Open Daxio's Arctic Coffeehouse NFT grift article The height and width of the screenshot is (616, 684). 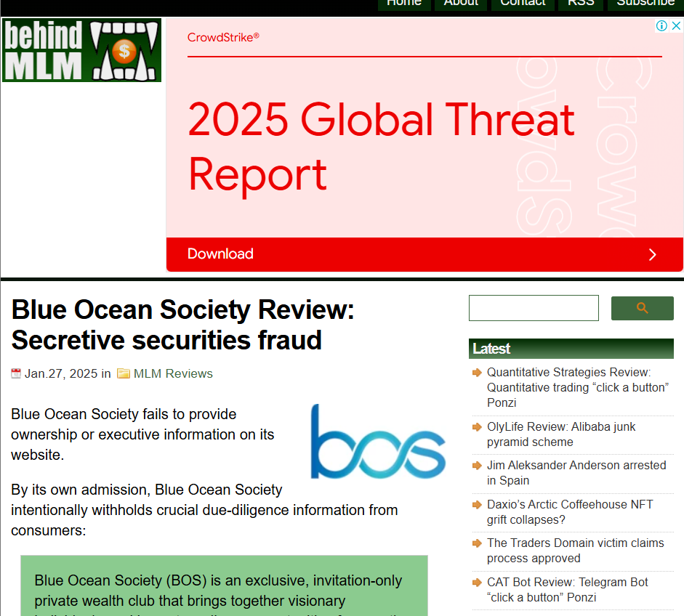click(x=570, y=512)
